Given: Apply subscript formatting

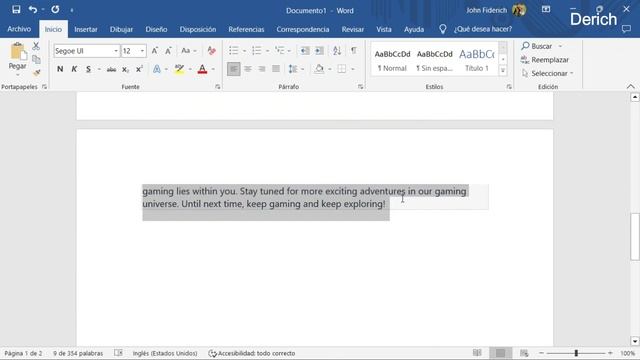Looking at the screenshot, I should [125, 69].
